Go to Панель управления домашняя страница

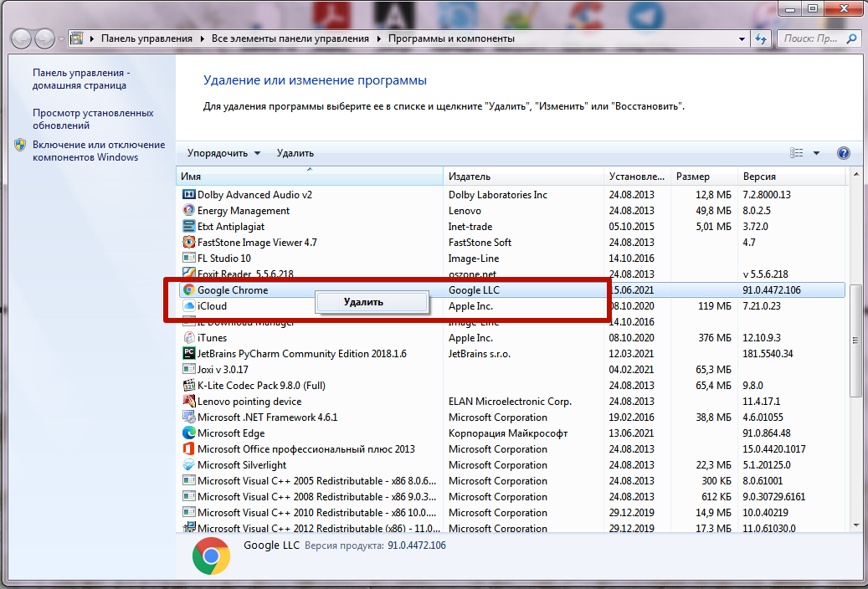[80, 79]
